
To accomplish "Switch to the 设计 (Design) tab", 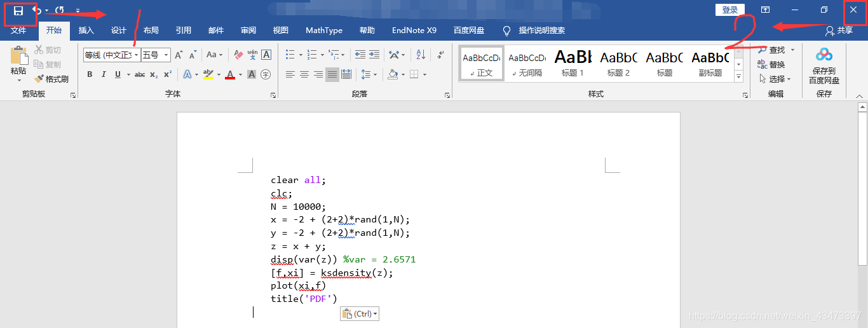I will coord(119,31).
